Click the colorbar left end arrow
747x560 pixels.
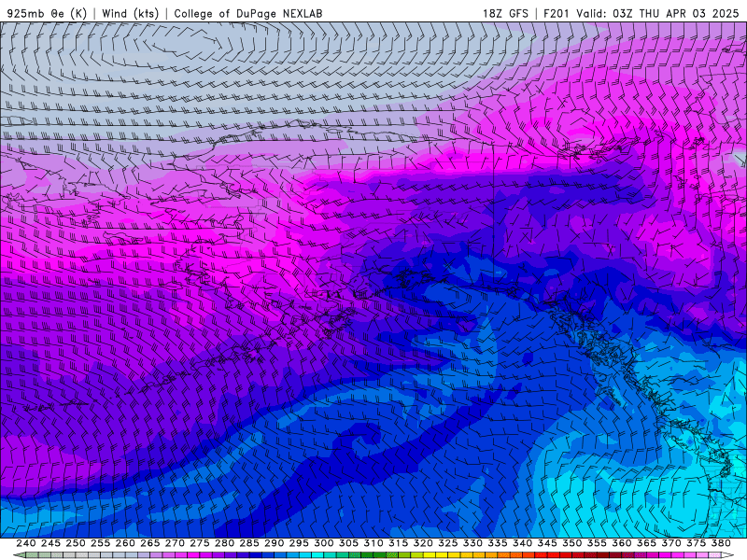point(19,555)
